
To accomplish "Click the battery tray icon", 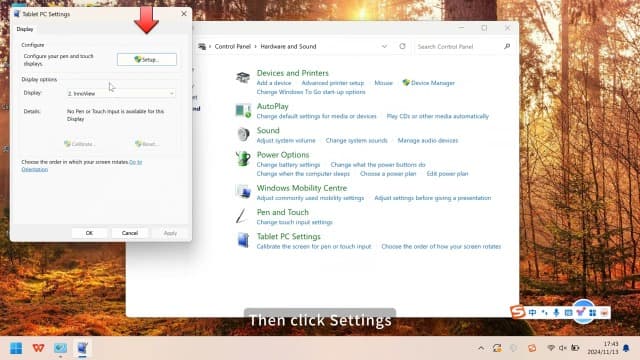I will (x=575, y=348).
